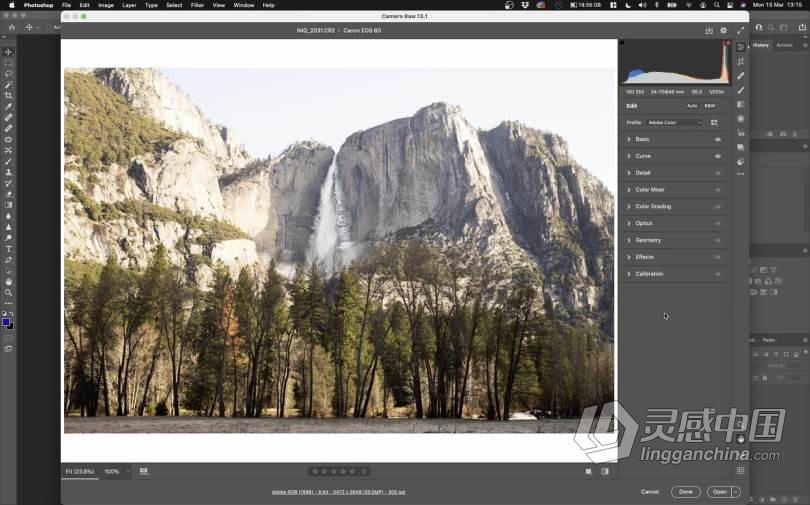Click the save image icon in Camera Raw header
Viewport: 810px width, 505px height.
coord(709,30)
